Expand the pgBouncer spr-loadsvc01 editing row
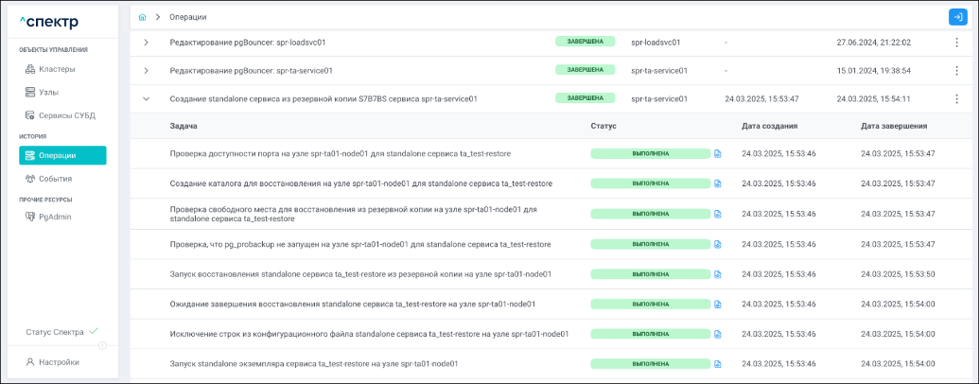The height and width of the screenshot is (384, 980). 147,43
